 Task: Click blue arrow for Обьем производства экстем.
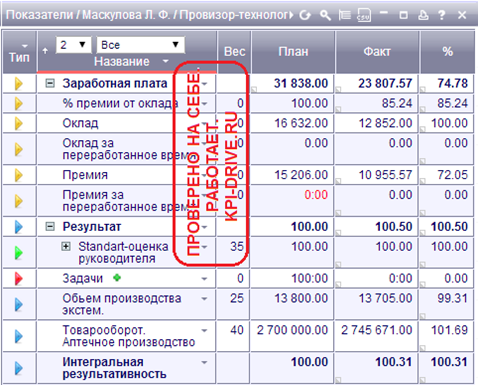19,304
